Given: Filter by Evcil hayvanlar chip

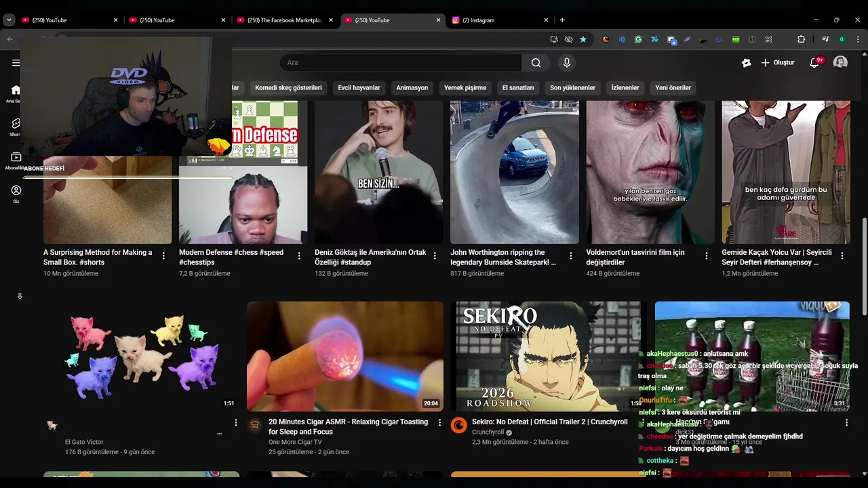Looking at the screenshot, I should pyautogui.click(x=359, y=87).
